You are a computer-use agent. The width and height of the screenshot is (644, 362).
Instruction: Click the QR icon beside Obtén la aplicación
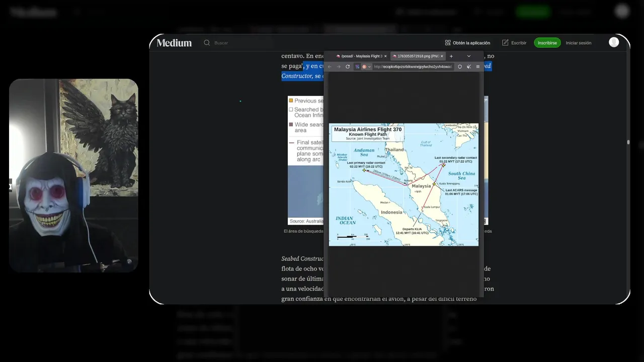[448, 43]
